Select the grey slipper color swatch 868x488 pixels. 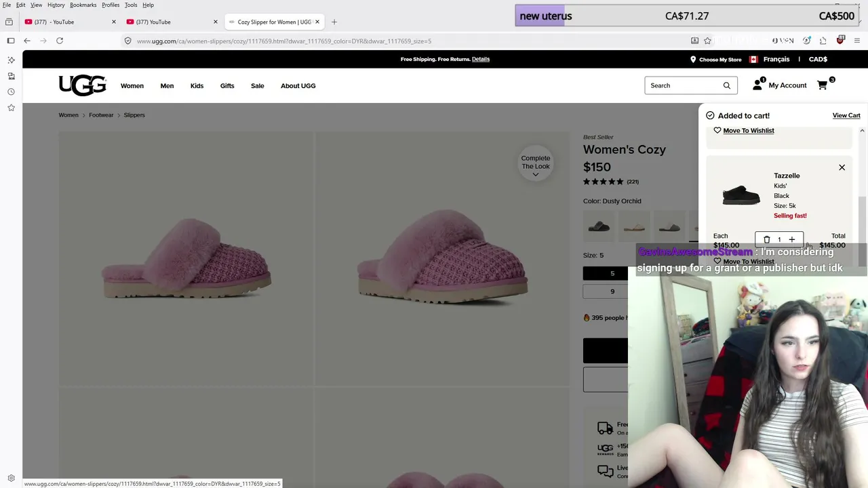669,227
